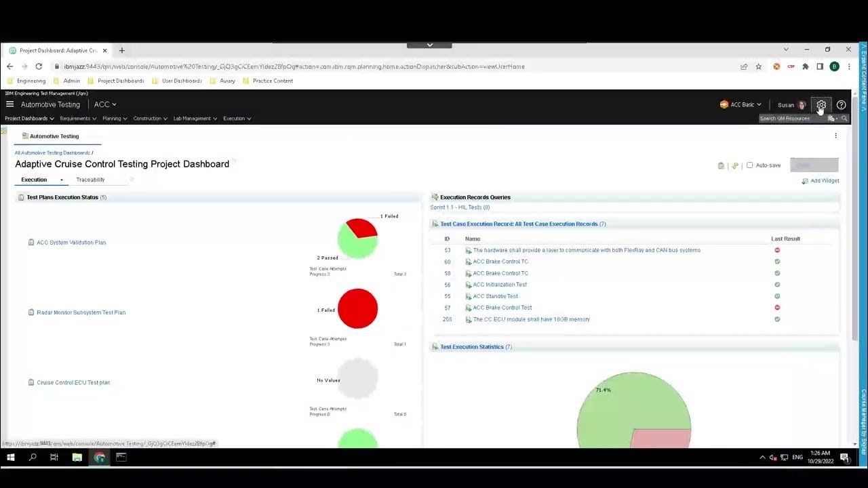Expand the Project Dashboards menu

point(29,119)
